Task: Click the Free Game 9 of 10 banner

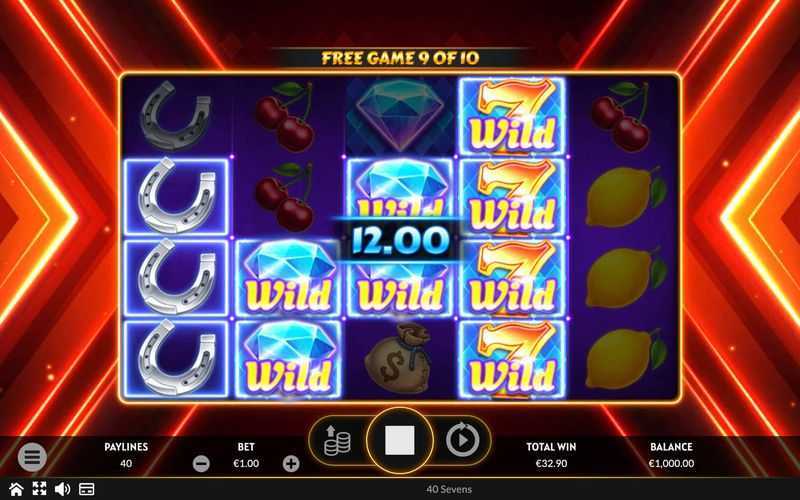Action: point(400,58)
